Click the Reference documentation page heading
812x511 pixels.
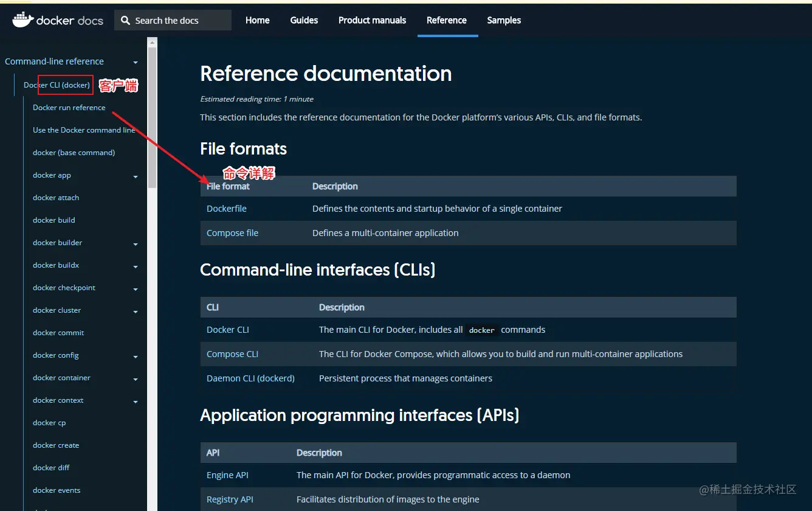pyautogui.click(x=326, y=74)
